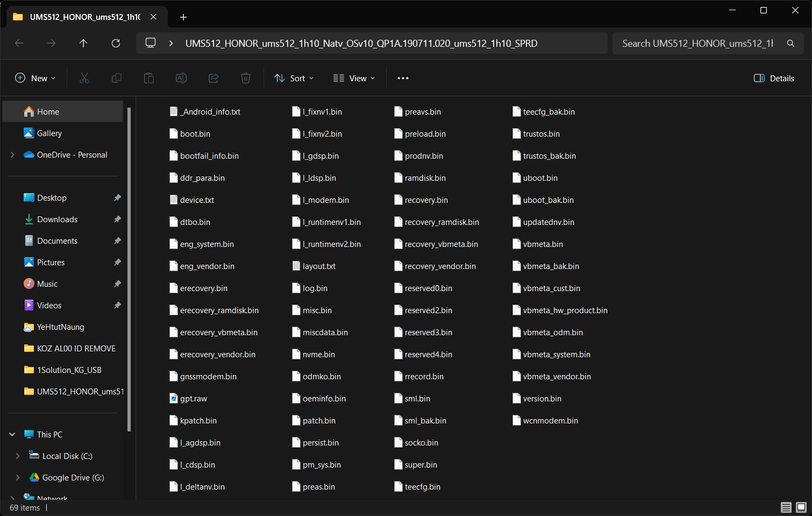Image resolution: width=812 pixels, height=516 pixels.
Task: Expand the OneDrive - Personal node
Action: tap(12, 155)
